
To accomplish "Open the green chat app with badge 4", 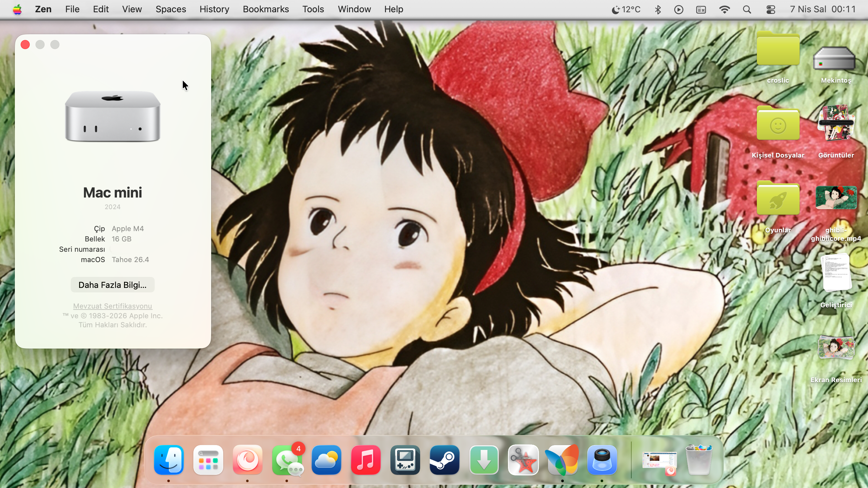I will pyautogui.click(x=287, y=460).
